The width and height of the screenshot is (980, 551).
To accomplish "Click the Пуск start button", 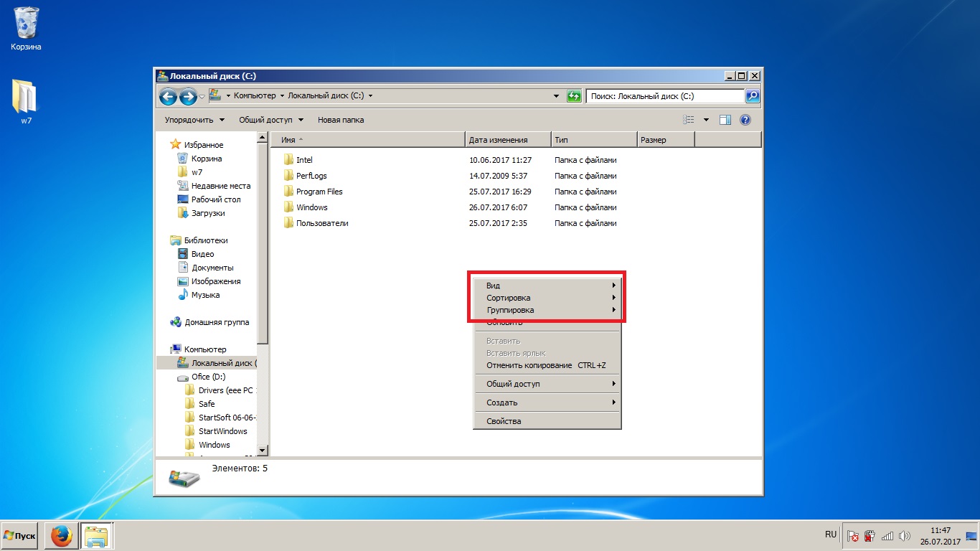I will click(x=19, y=536).
